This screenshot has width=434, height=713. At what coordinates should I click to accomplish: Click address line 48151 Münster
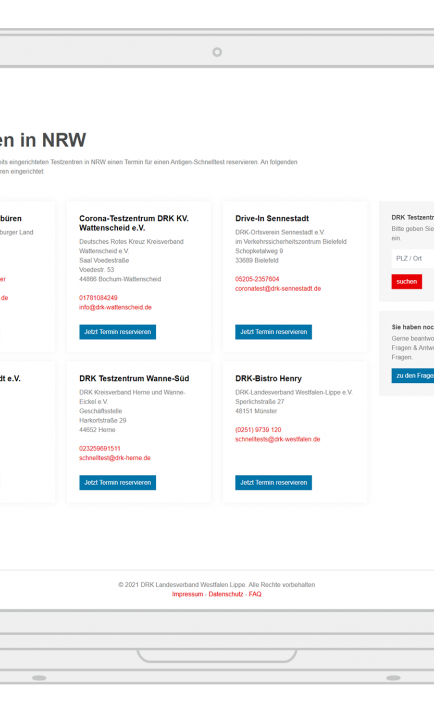coord(256,411)
